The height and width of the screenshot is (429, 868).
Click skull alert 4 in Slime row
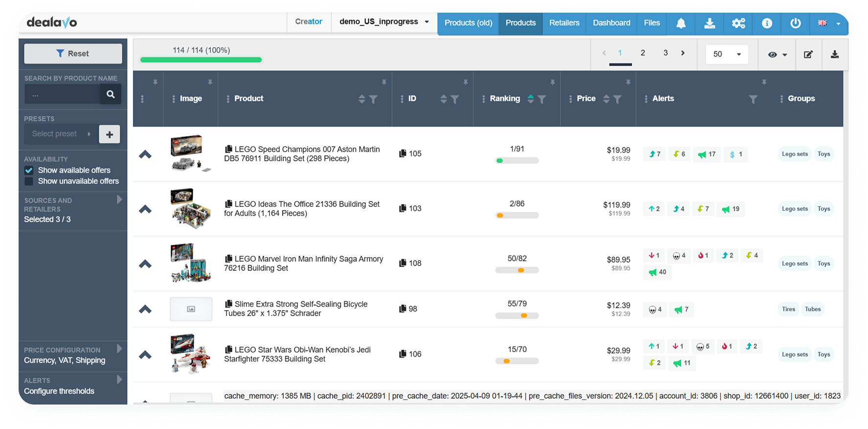[x=655, y=310]
